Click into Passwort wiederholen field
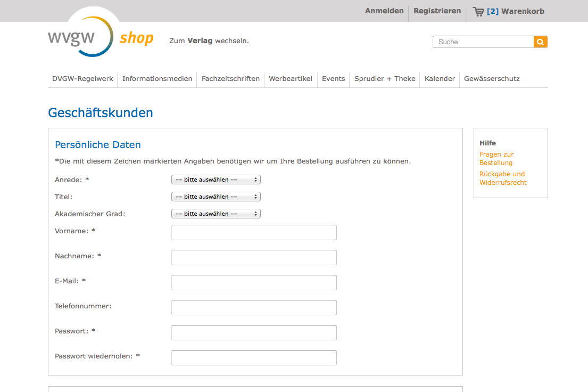The height and width of the screenshot is (392, 588). [254, 357]
